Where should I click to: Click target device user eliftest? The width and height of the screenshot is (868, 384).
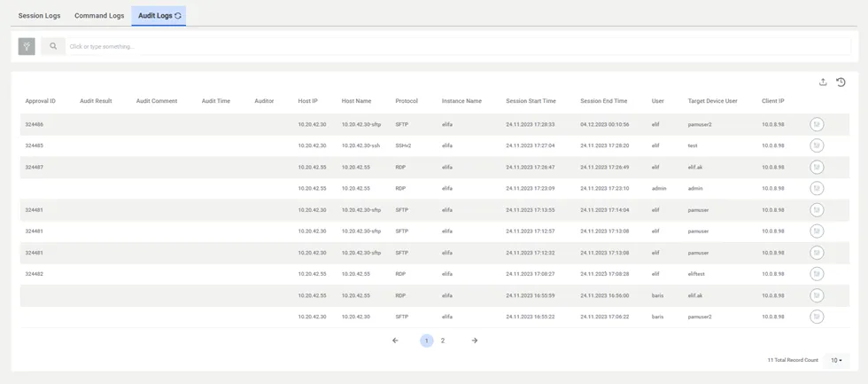tap(696, 274)
